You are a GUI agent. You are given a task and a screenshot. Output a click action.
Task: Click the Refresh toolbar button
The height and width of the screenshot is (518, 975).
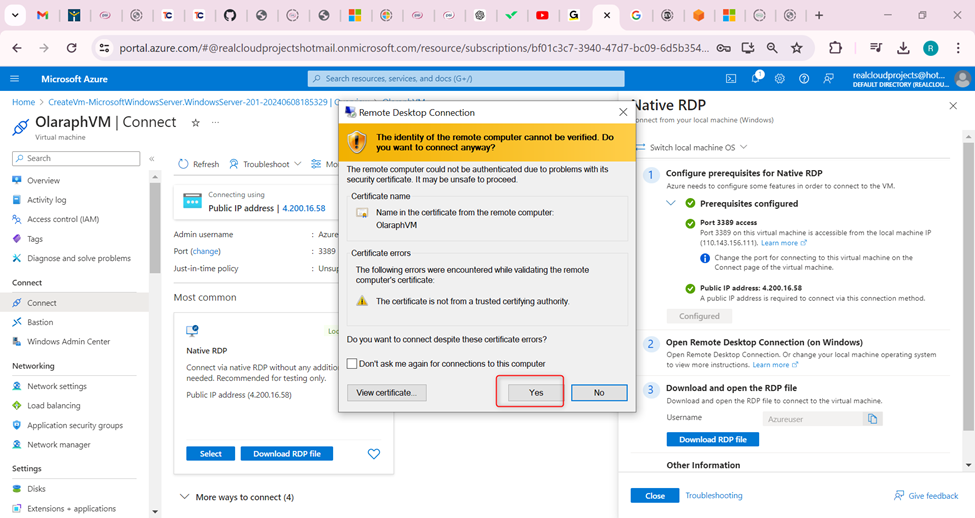click(x=199, y=164)
